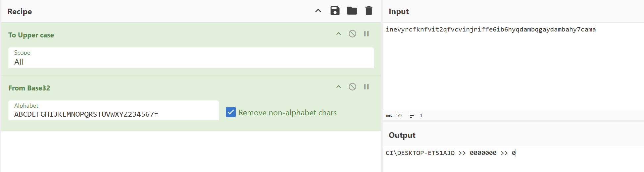Click the Remove non-alphabet chars label

(x=287, y=113)
